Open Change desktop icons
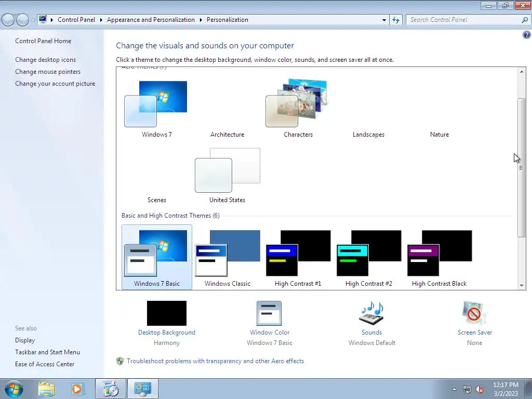The image size is (532, 399). (x=46, y=60)
